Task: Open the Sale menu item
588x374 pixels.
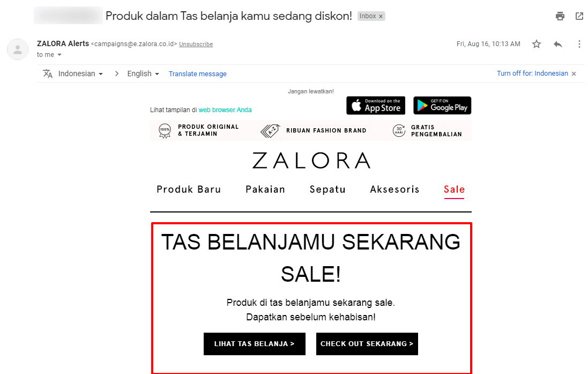Action: click(x=454, y=189)
